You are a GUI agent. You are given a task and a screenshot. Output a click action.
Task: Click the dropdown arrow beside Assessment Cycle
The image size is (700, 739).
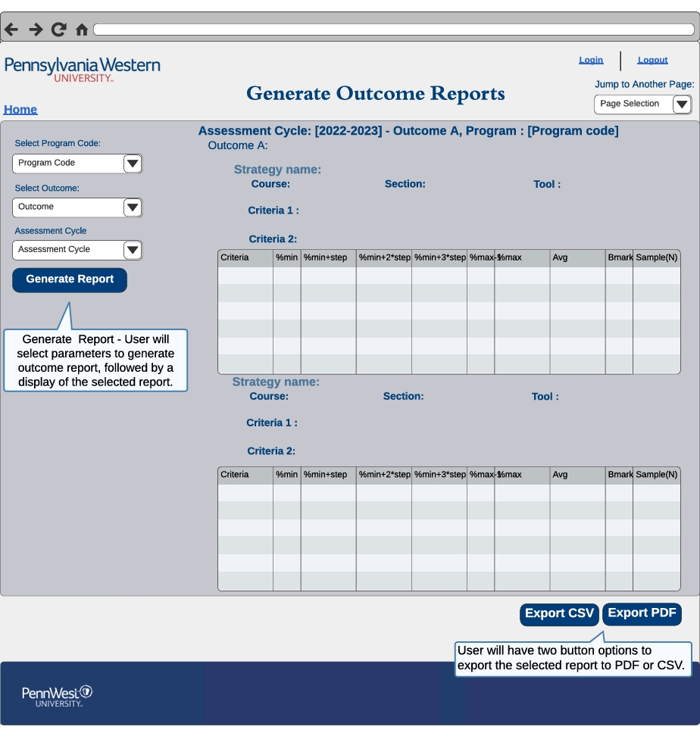(x=132, y=250)
